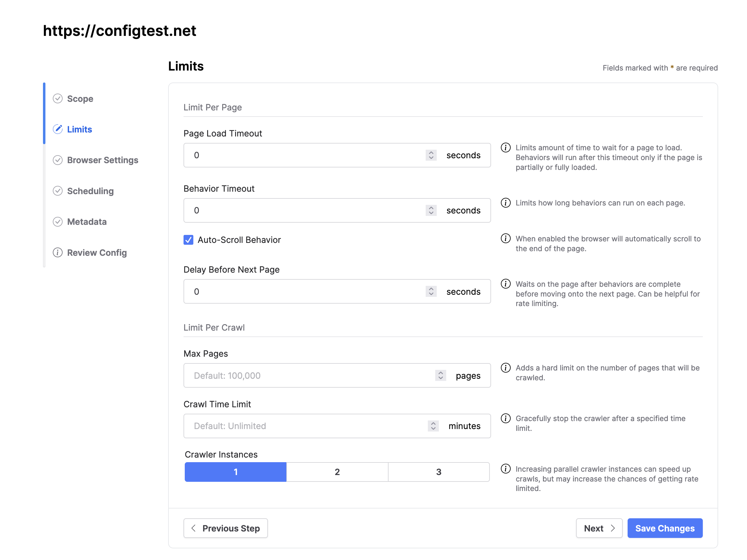Click the Previous Step button

tap(226, 528)
